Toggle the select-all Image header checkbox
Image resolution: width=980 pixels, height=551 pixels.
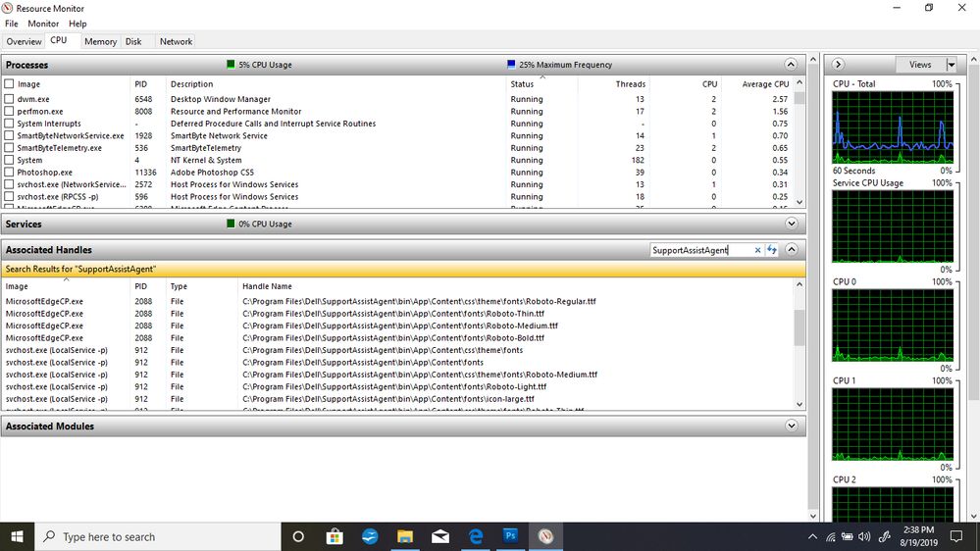point(10,84)
